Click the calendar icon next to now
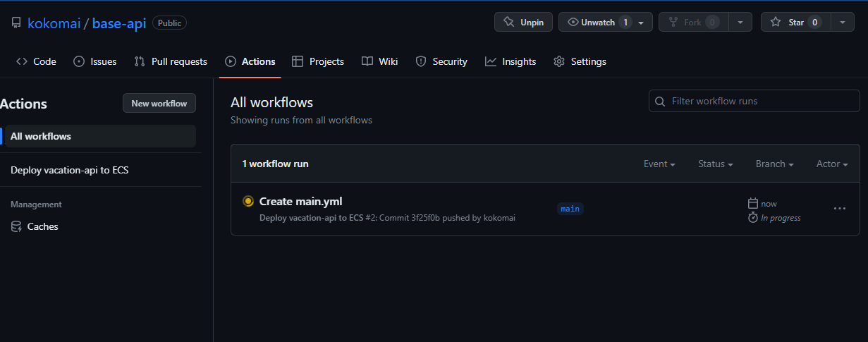Screen dimensions: 868x342 [x=753, y=203]
